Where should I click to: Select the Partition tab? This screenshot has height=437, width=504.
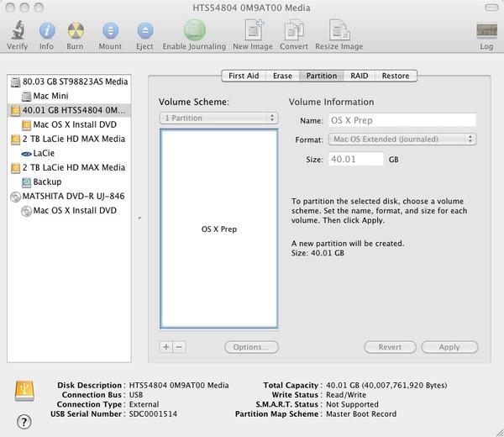(322, 76)
